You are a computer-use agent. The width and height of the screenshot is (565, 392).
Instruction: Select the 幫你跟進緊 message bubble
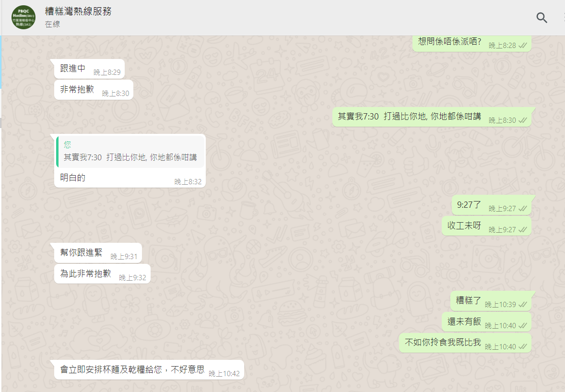click(98, 253)
